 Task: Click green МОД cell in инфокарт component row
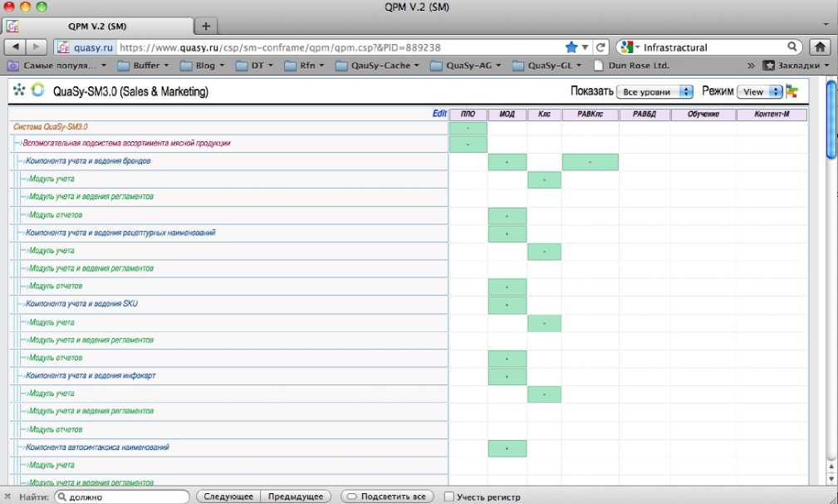coord(507,377)
